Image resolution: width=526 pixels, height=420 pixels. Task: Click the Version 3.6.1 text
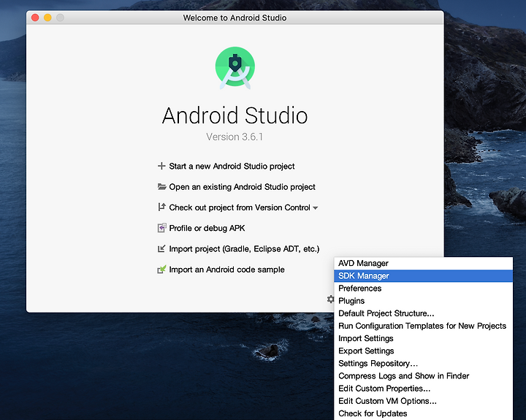pos(235,137)
